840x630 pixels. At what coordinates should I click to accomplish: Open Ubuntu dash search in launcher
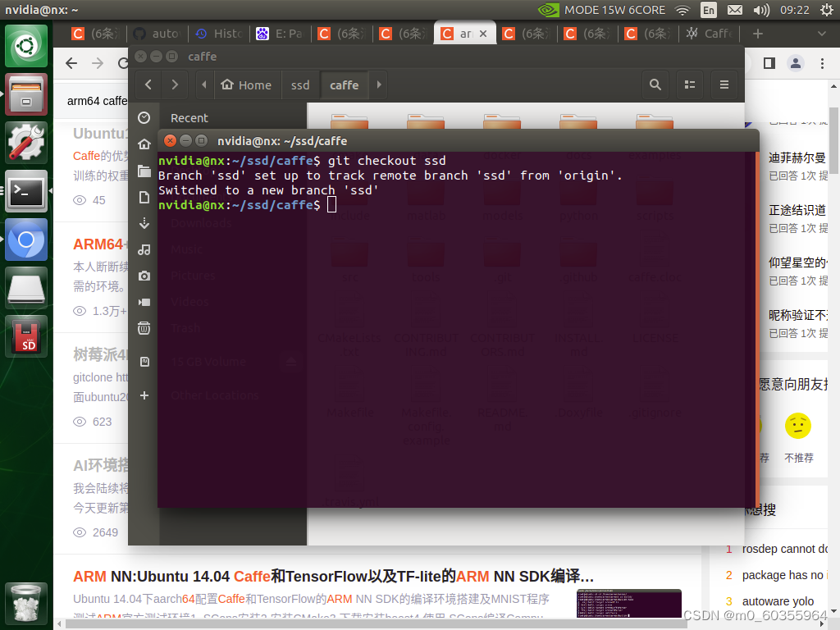(26, 46)
